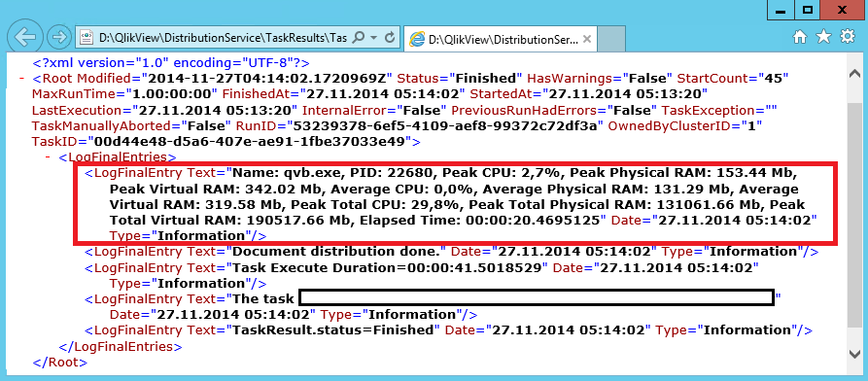
Task: Click the closing </Root> tag
Action: click(60, 363)
